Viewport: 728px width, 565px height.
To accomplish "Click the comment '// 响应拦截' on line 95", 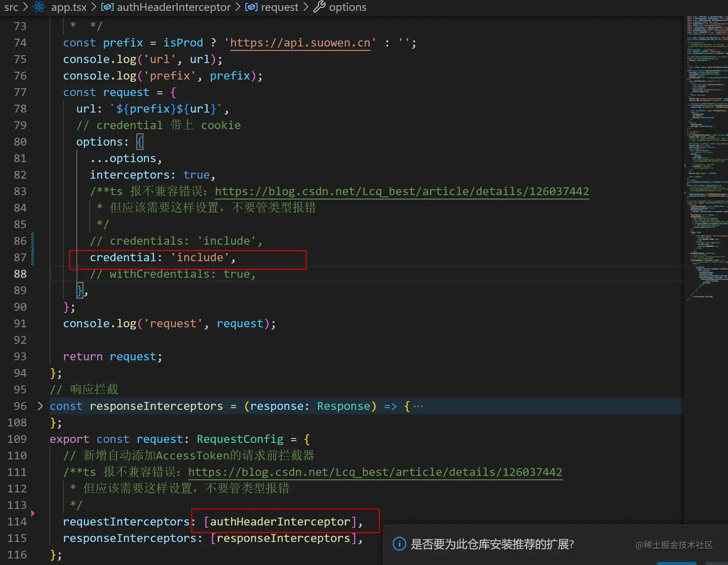I will (84, 389).
